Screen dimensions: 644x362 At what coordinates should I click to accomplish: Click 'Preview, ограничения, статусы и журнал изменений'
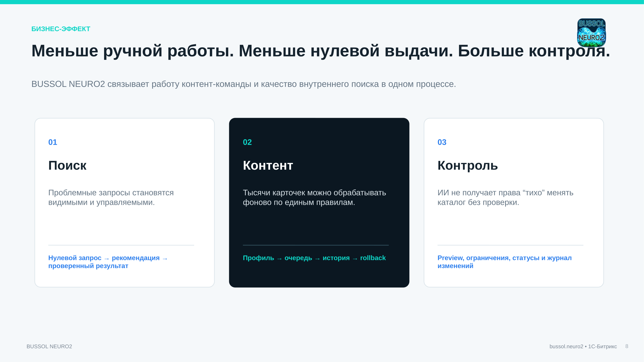[x=504, y=262]
